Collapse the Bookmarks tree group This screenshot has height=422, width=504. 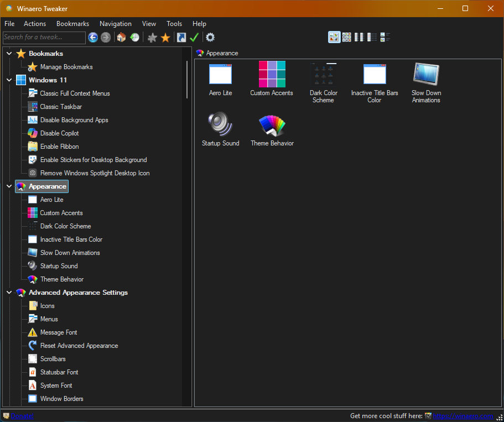pyautogui.click(x=9, y=53)
